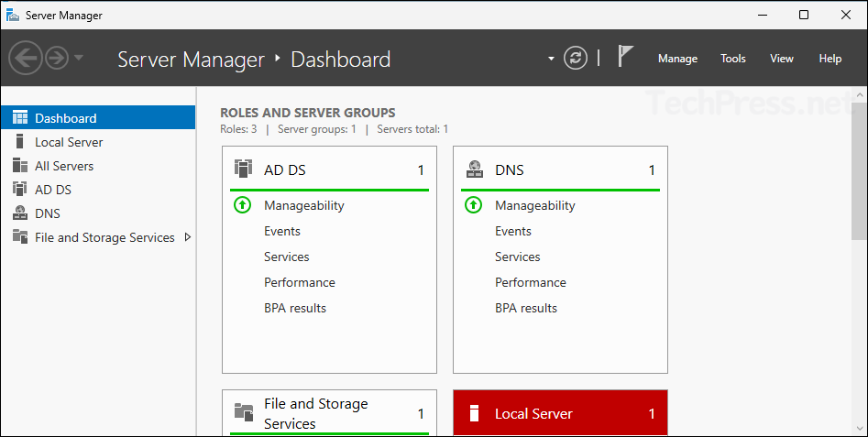868x437 pixels.
Task: Open BPA results in the DNS tile
Action: pyautogui.click(x=526, y=308)
